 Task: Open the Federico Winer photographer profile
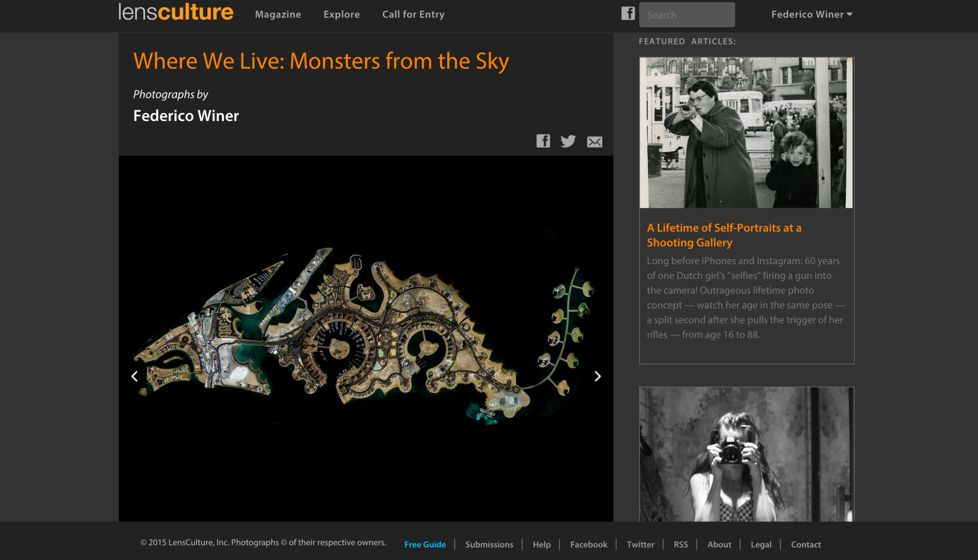(x=186, y=116)
